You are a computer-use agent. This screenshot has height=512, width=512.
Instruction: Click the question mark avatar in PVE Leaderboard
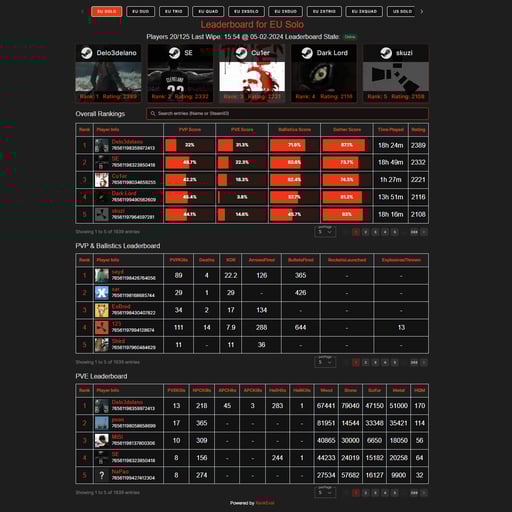102,475
